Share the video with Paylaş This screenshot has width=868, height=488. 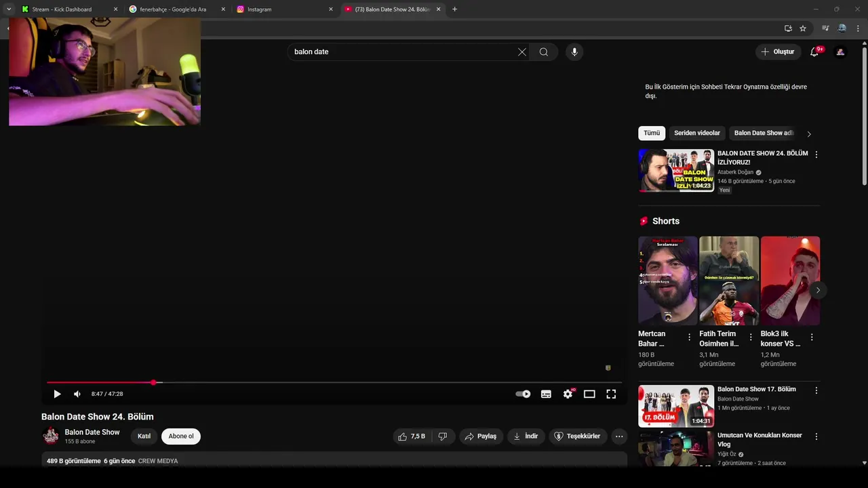481,436
